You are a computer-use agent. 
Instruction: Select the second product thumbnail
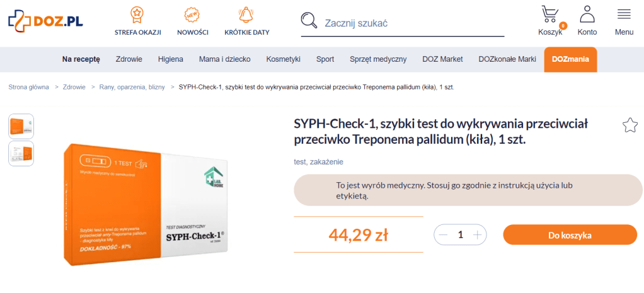click(x=21, y=153)
